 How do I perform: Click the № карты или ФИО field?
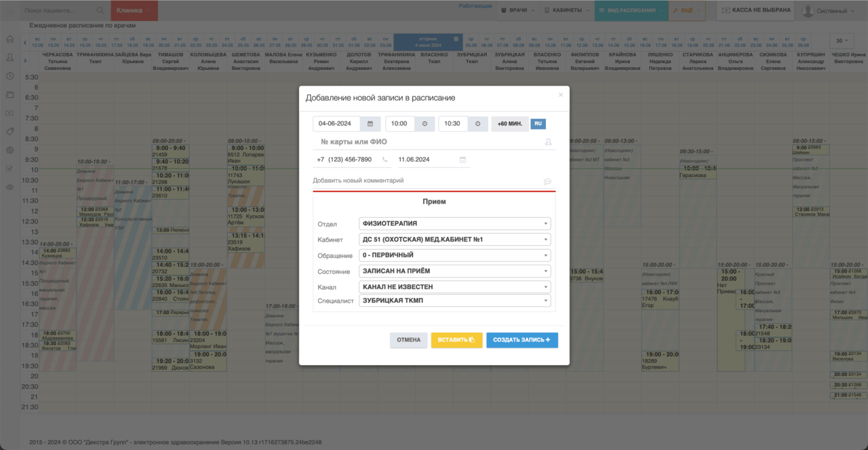434,142
